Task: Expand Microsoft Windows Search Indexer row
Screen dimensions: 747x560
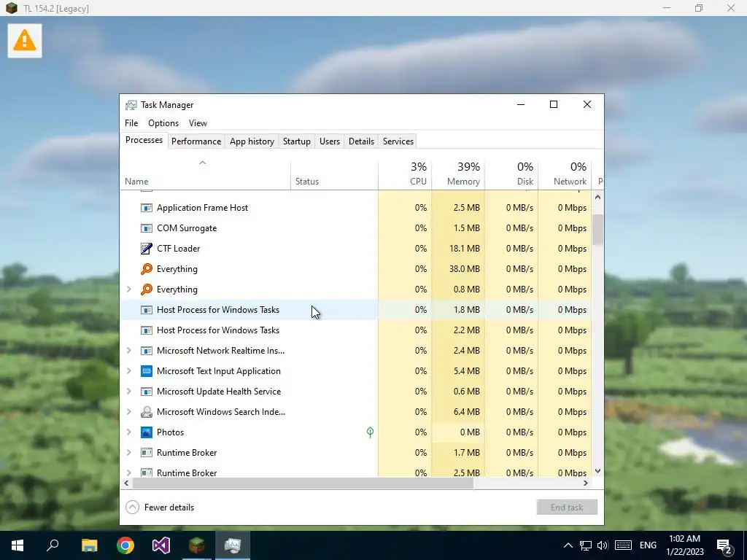Action: click(128, 412)
